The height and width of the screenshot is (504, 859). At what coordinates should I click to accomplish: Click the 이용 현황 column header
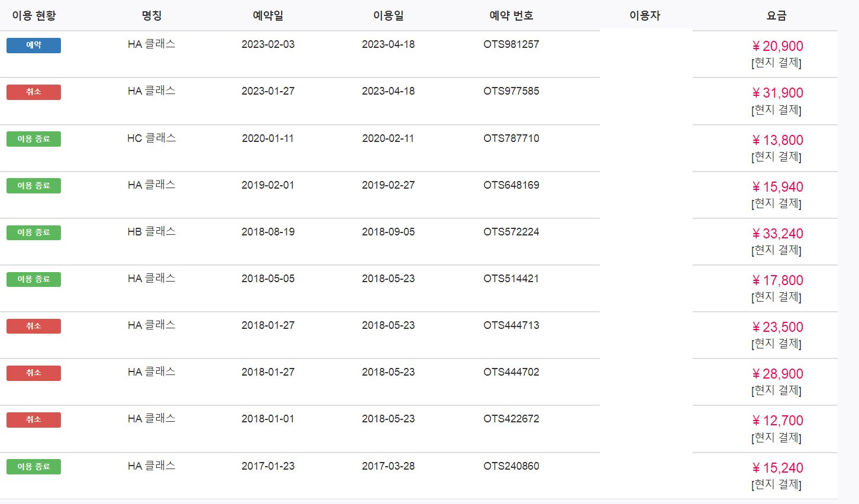click(34, 16)
